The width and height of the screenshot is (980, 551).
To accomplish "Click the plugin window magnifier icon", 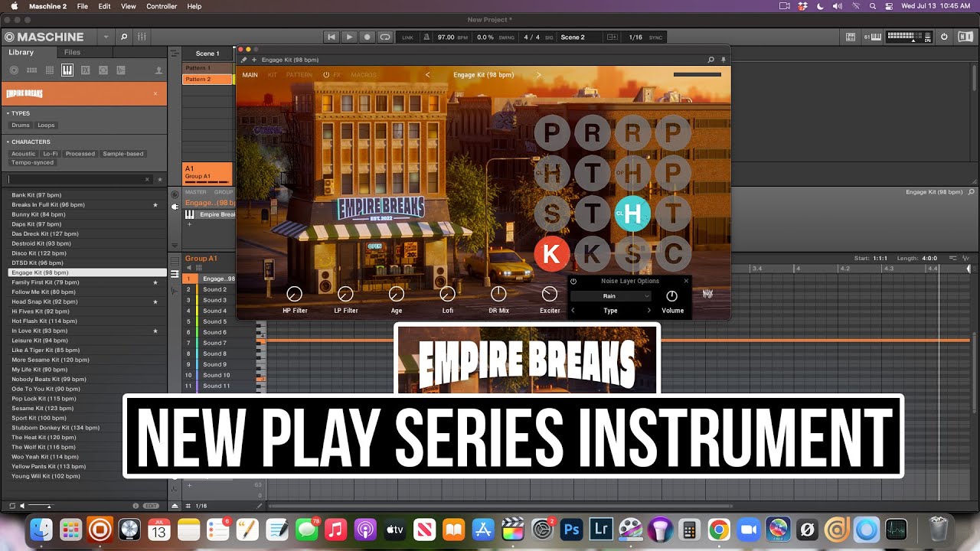I will (710, 60).
